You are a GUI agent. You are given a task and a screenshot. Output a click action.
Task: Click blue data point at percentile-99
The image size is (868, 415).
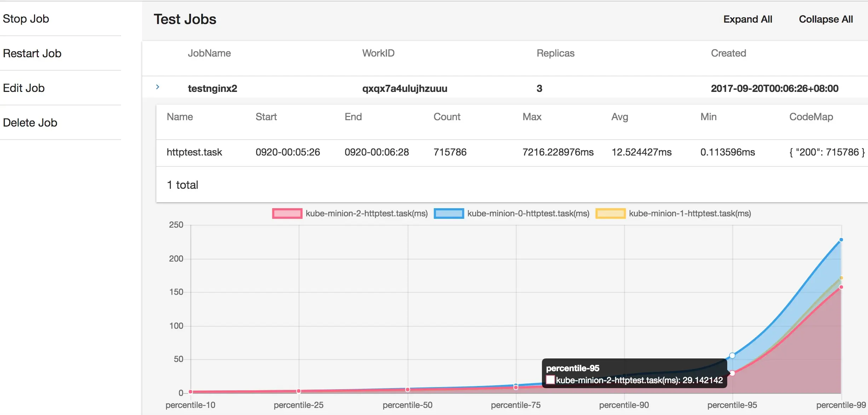point(841,240)
